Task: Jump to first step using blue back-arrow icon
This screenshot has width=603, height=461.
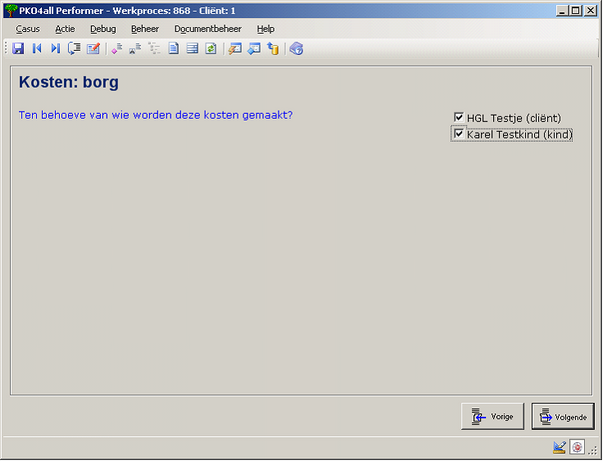Action: click(x=37, y=48)
